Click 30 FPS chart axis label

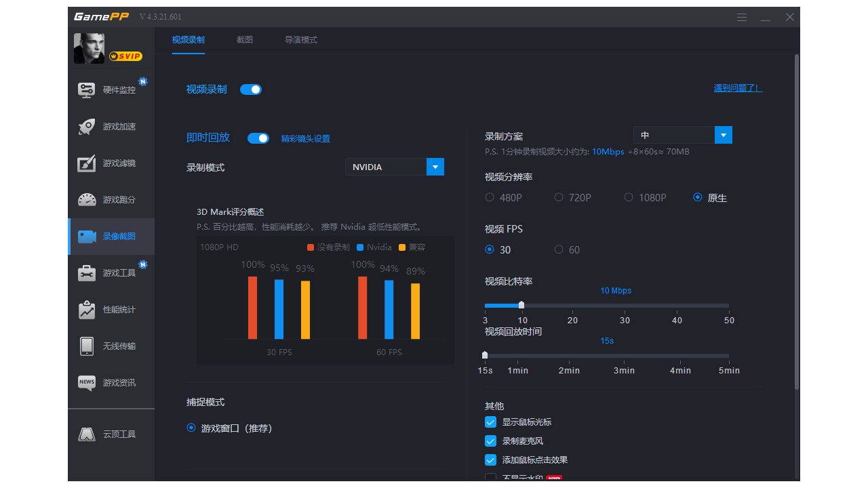click(279, 352)
